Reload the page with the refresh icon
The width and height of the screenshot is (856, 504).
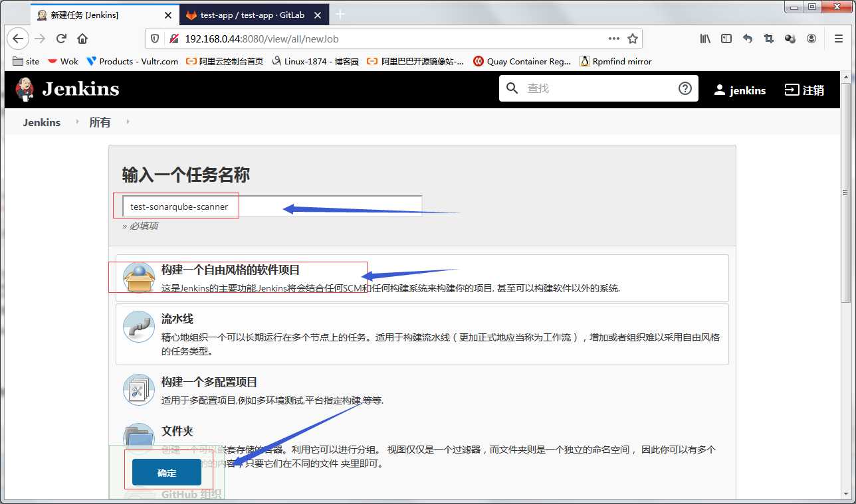tap(61, 39)
